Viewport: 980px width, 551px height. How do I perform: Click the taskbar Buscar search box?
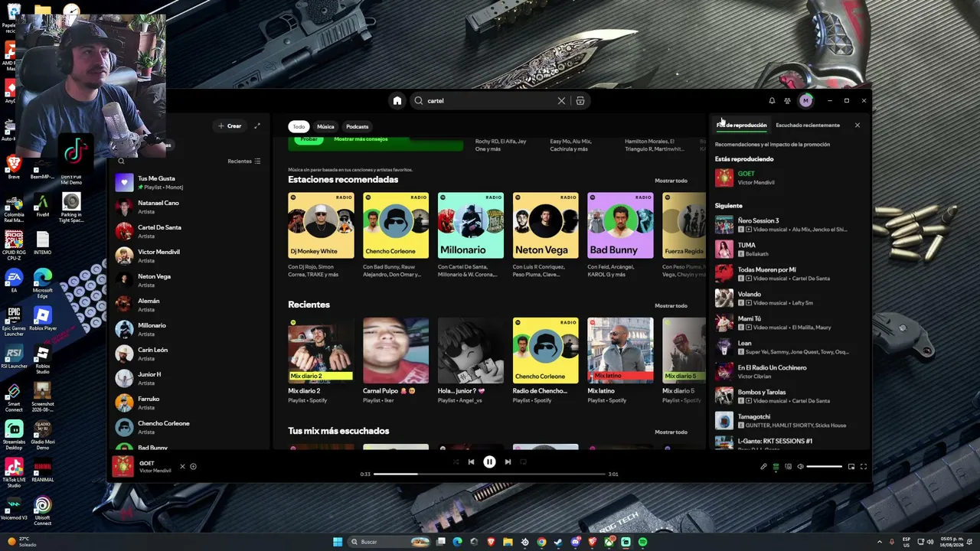pos(388,542)
